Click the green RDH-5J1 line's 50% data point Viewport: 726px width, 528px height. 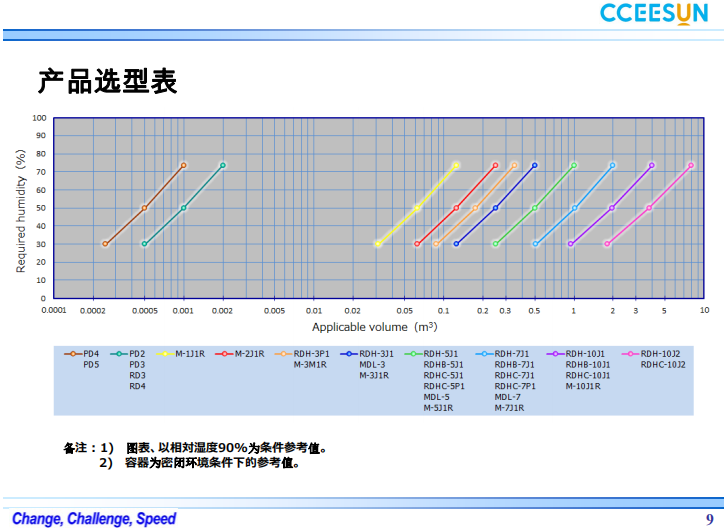click(535, 208)
